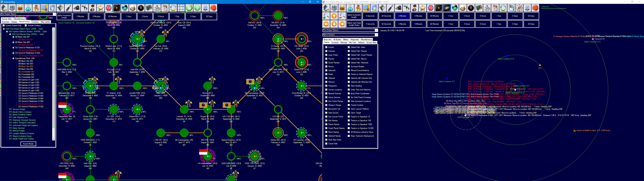Click the warship icon in Empire Reborn toolbar
644x181 pixels.
(x=382, y=8)
